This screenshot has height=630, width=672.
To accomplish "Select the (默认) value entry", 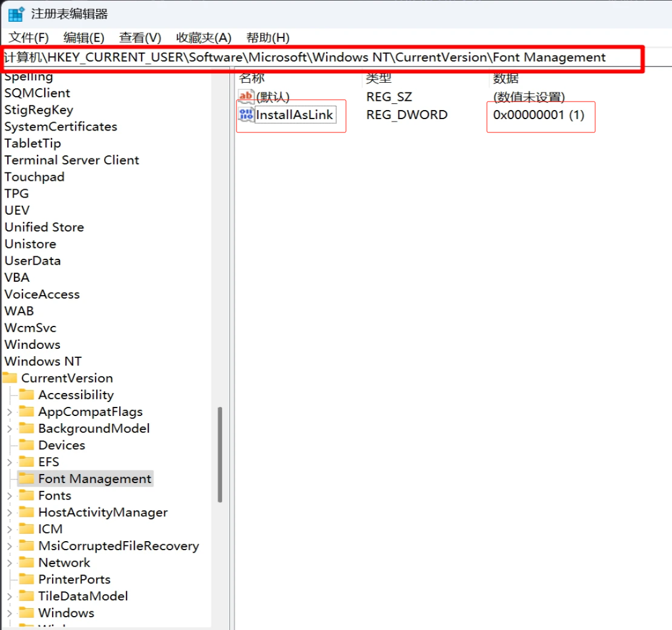I will pyautogui.click(x=273, y=97).
